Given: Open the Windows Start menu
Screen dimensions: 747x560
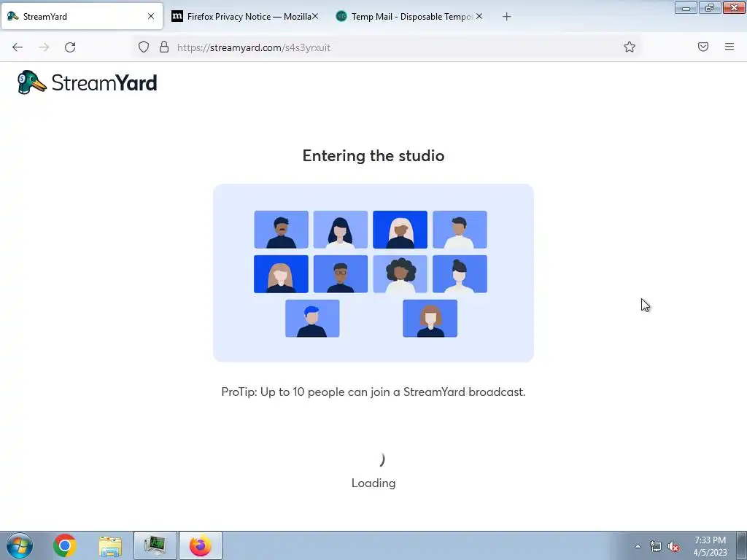Looking at the screenshot, I should click(20, 545).
